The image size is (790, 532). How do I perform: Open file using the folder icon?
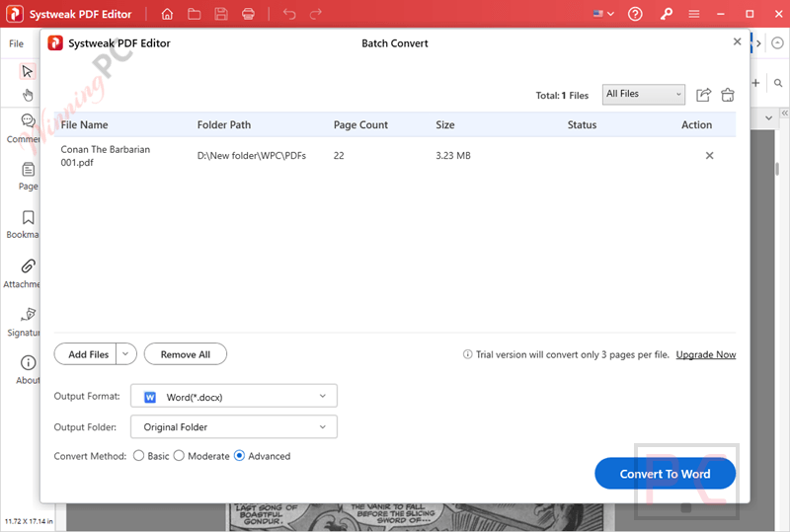tap(194, 14)
